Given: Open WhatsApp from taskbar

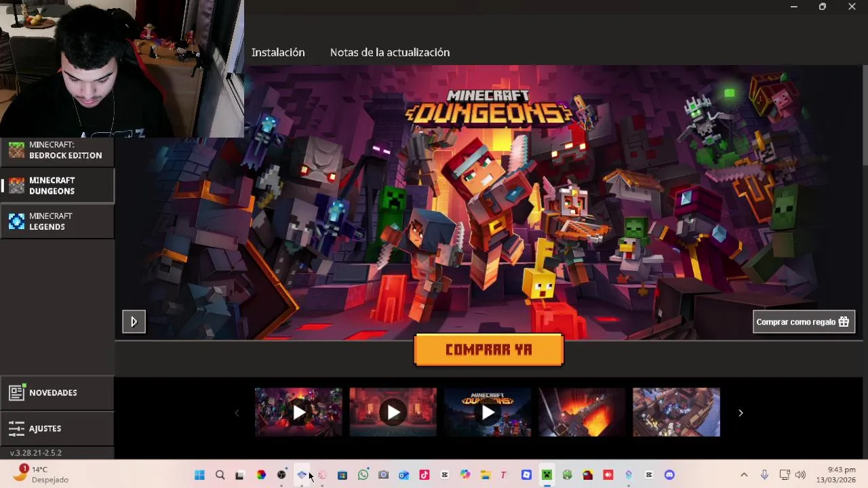Looking at the screenshot, I should click(x=363, y=475).
